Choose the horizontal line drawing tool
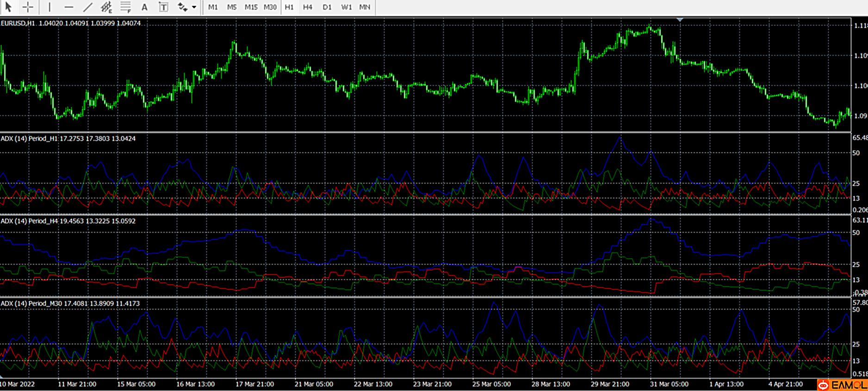This screenshot has height=391, width=868. [68, 7]
